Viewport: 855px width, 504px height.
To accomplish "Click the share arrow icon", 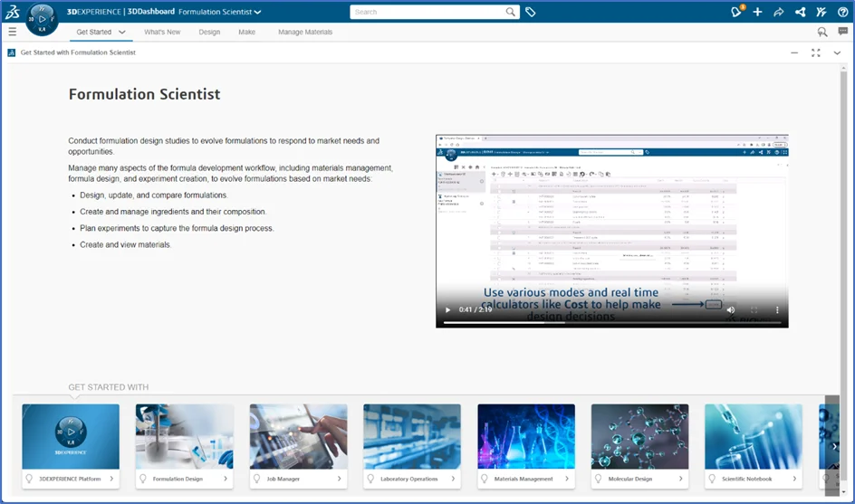I will [779, 12].
